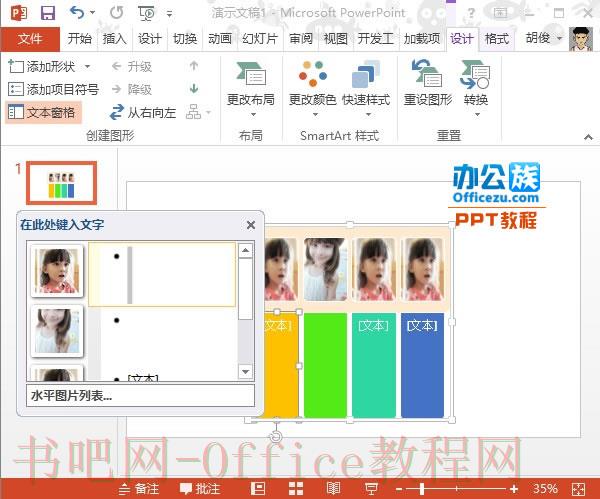Open the 视图 tab

pos(336,39)
